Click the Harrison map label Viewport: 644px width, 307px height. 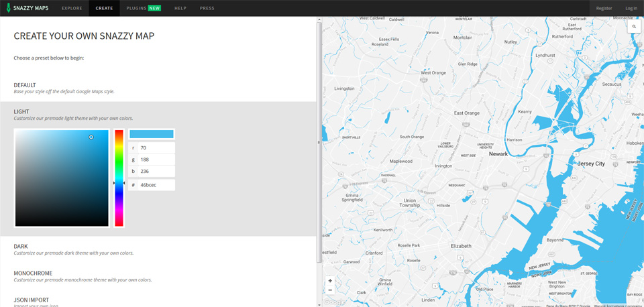(515, 140)
